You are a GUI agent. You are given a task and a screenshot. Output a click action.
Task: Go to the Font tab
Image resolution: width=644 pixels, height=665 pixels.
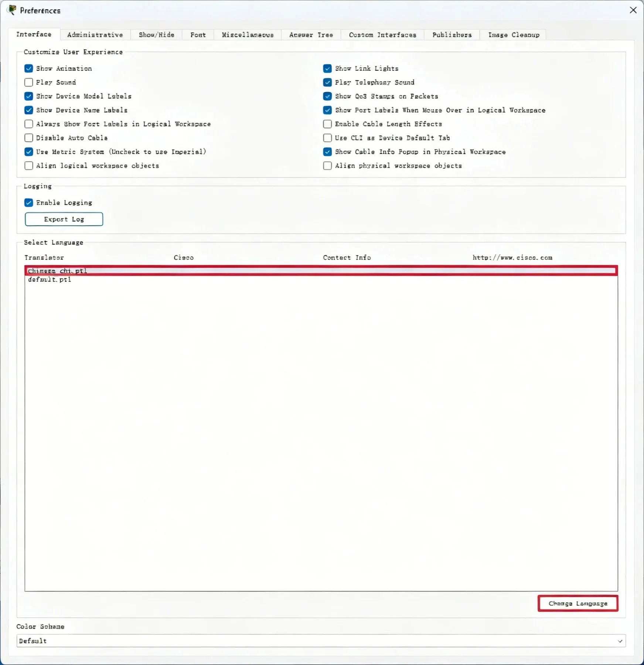(198, 35)
